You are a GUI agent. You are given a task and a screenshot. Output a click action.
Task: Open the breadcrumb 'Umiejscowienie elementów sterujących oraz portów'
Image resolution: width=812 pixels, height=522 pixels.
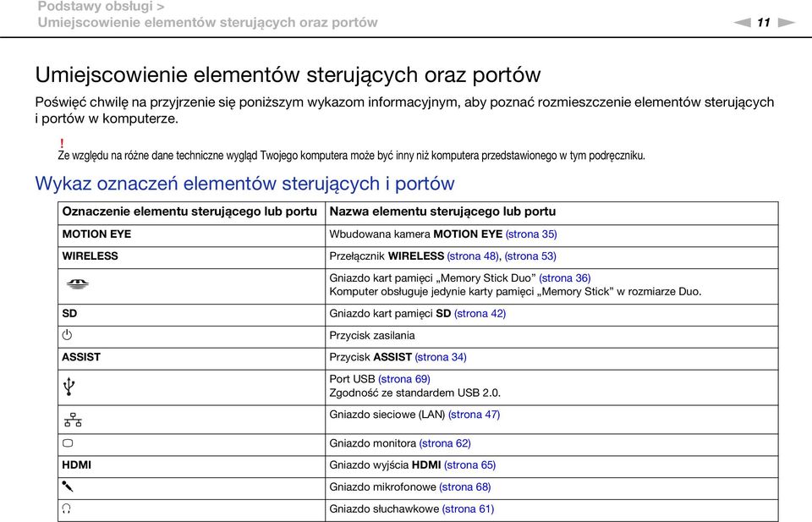pyautogui.click(x=208, y=23)
